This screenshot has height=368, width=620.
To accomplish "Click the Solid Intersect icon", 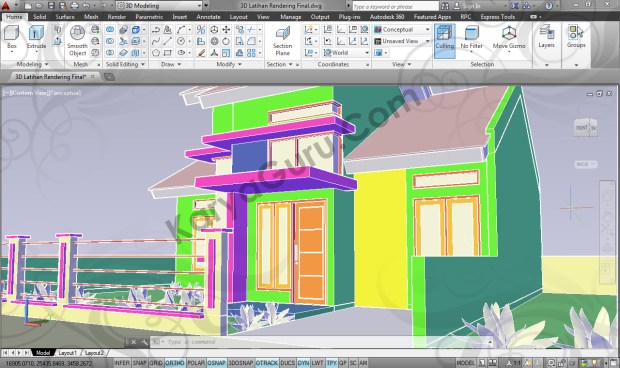I will click(x=110, y=53).
